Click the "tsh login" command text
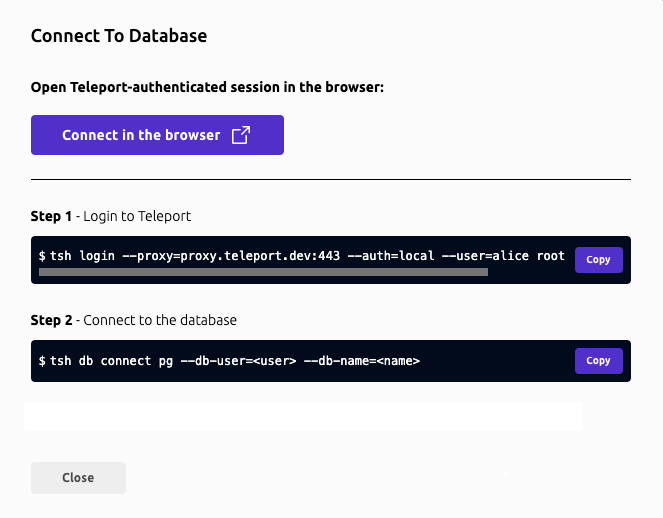The image size is (663, 518). pos(73,256)
